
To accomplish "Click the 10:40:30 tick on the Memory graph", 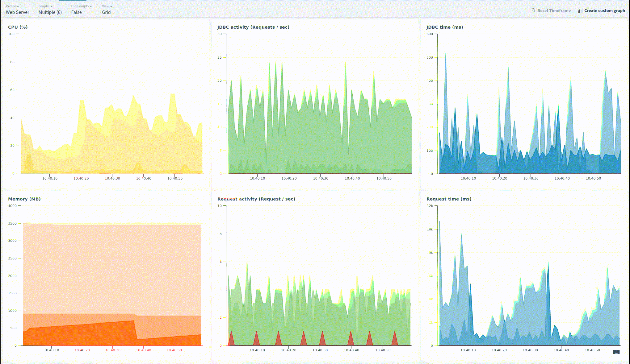I will [x=113, y=350].
